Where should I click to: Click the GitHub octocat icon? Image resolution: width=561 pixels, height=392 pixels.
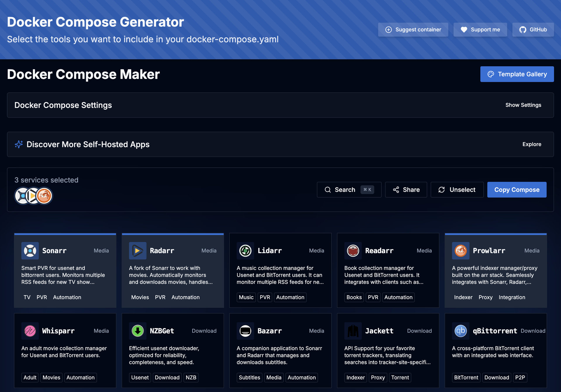click(x=523, y=30)
